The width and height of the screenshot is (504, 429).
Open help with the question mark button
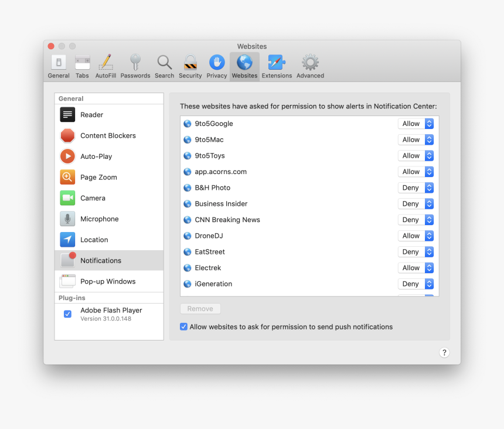click(444, 353)
